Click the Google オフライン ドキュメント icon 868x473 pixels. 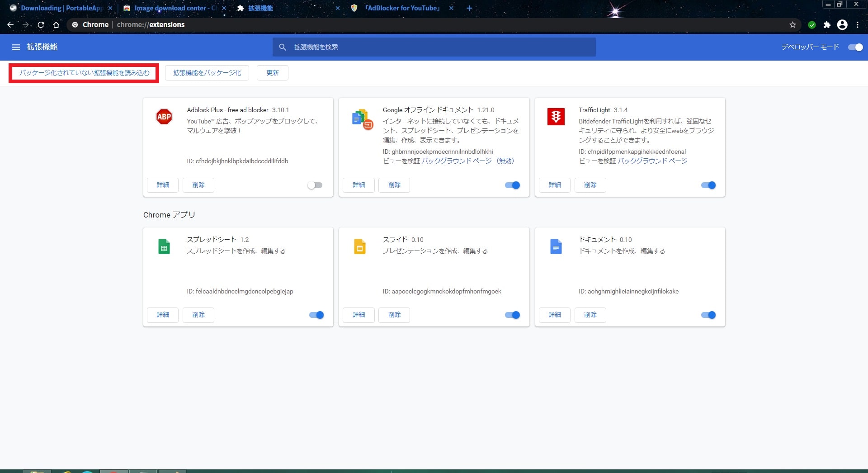pos(362,119)
